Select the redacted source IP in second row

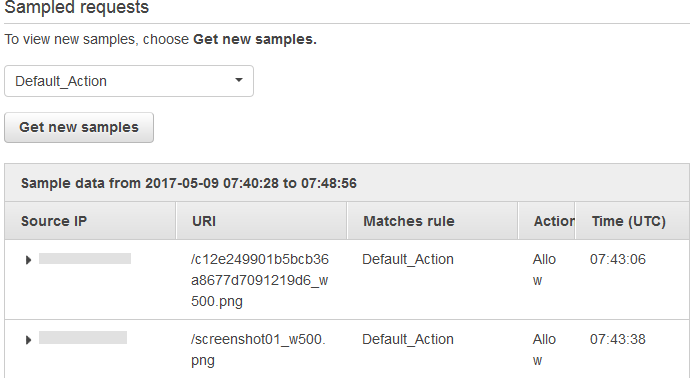(x=83, y=338)
